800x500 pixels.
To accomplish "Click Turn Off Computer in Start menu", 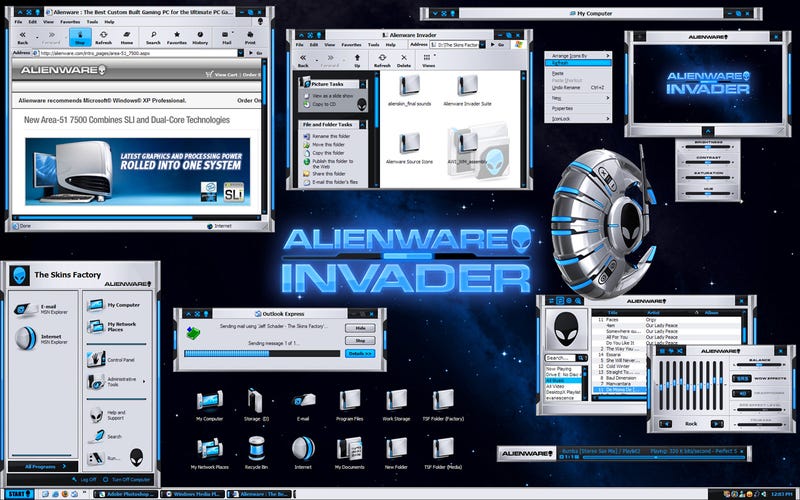I will 127,480.
